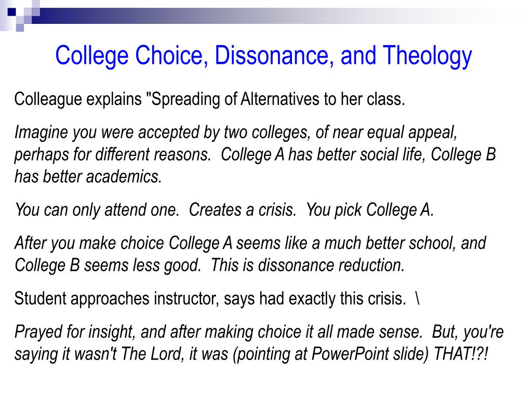Click the sentence 'You can only attend one.'
This screenshot has height=399, width=532.
(x=97, y=210)
